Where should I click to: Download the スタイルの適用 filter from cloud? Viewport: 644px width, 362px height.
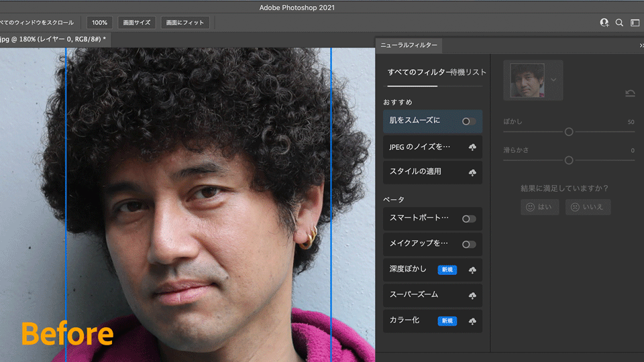[x=472, y=172]
